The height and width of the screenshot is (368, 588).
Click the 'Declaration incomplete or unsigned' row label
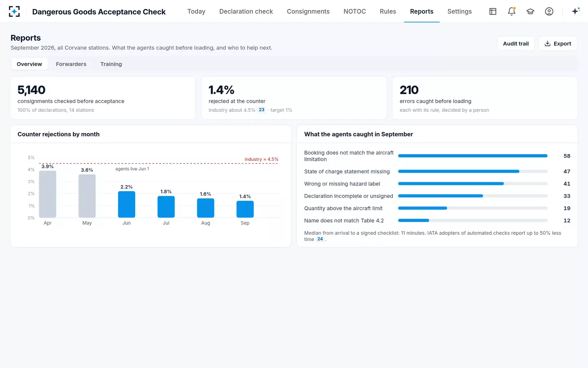(349, 196)
